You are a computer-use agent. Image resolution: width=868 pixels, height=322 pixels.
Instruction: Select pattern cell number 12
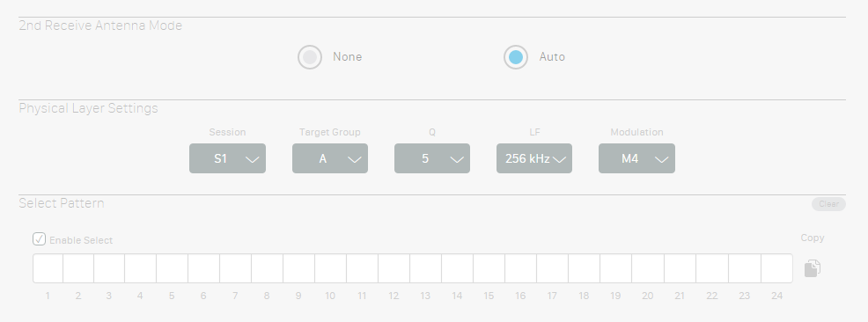click(x=394, y=268)
